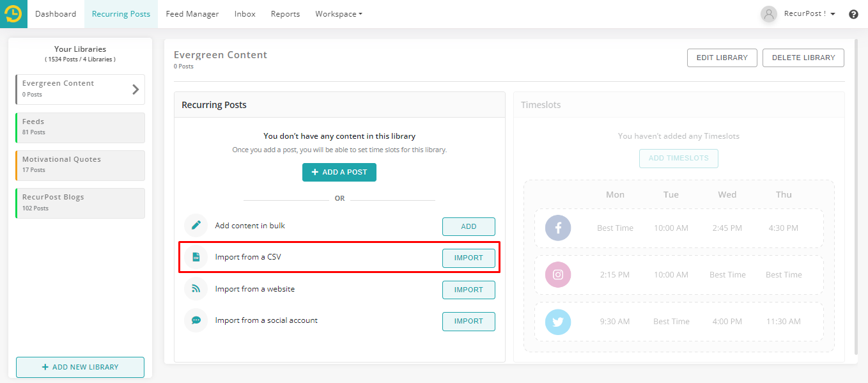Switch to the Feed Manager tab
The height and width of the screenshot is (383, 868).
pos(192,14)
